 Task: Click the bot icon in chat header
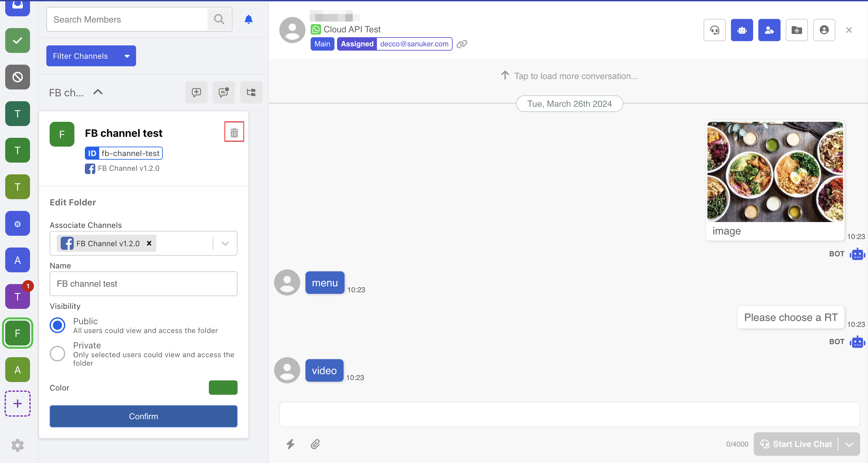(x=741, y=30)
